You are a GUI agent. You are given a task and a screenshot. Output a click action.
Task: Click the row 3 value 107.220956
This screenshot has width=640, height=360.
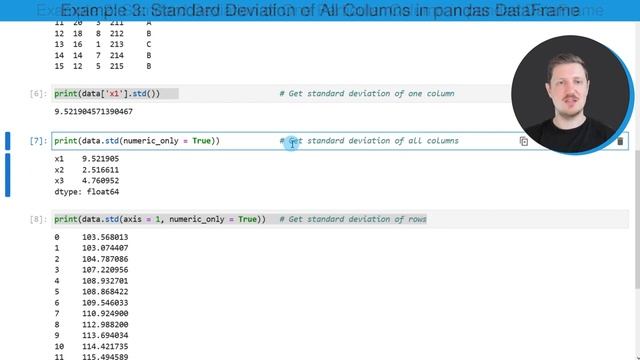105,270
